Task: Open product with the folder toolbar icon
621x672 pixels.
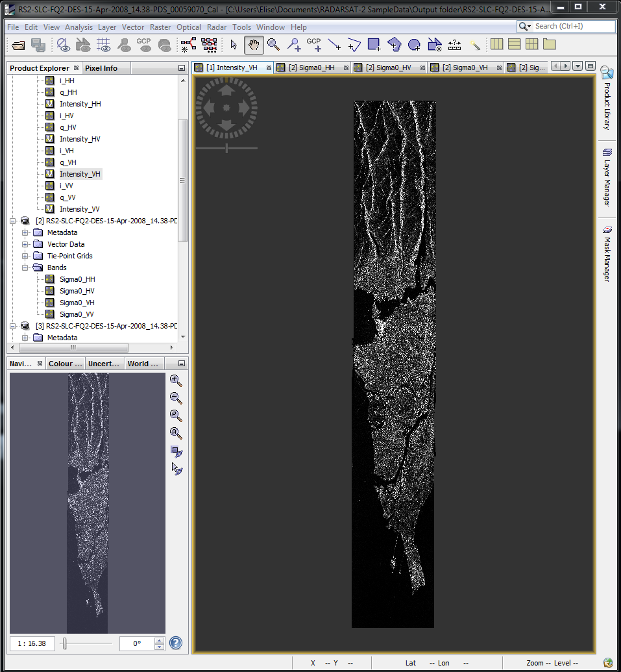Action: (x=18, y=45)
